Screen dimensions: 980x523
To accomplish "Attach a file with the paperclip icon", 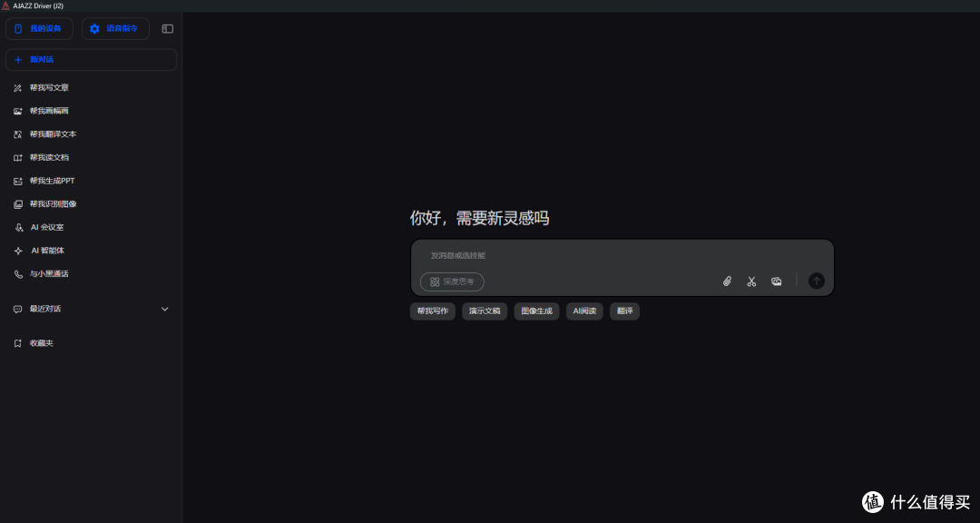I will pyautogui.click(x=727, y=281).
